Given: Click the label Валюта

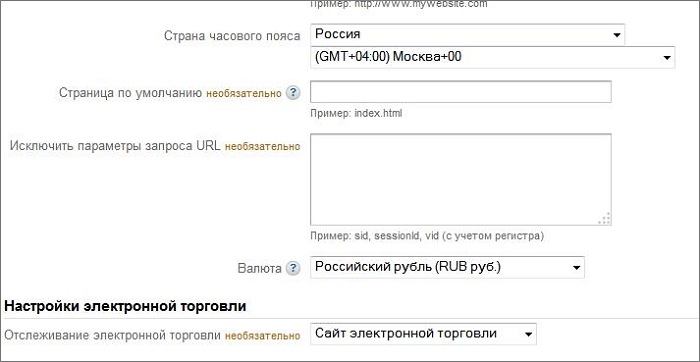Looking at the screenshot, I should (260, 268).
